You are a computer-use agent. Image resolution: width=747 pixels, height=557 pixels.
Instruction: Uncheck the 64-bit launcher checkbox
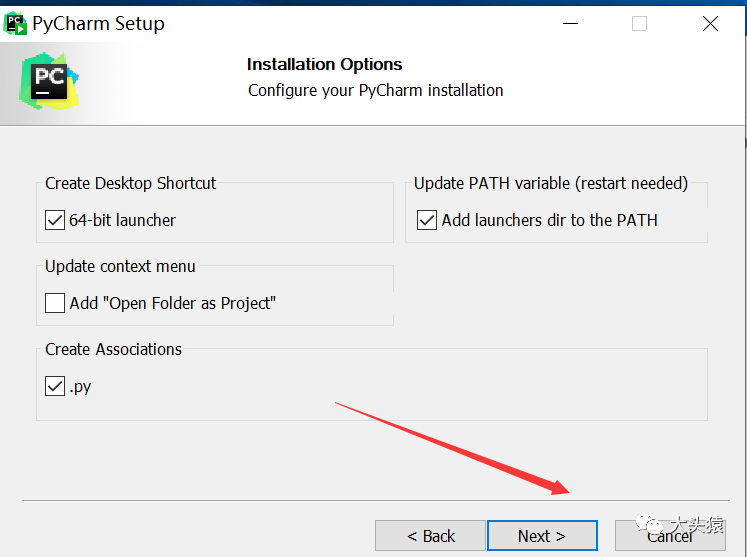point(55,220)
